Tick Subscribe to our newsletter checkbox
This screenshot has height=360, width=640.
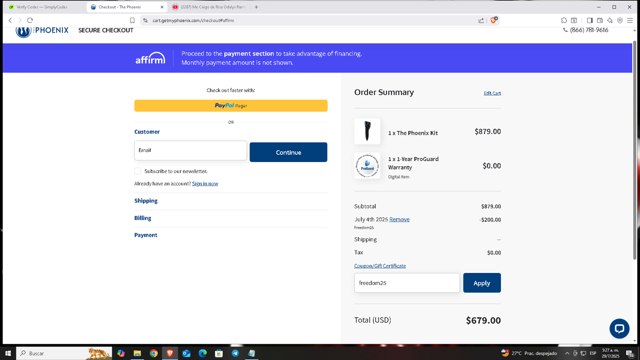(x=138, y=171)
